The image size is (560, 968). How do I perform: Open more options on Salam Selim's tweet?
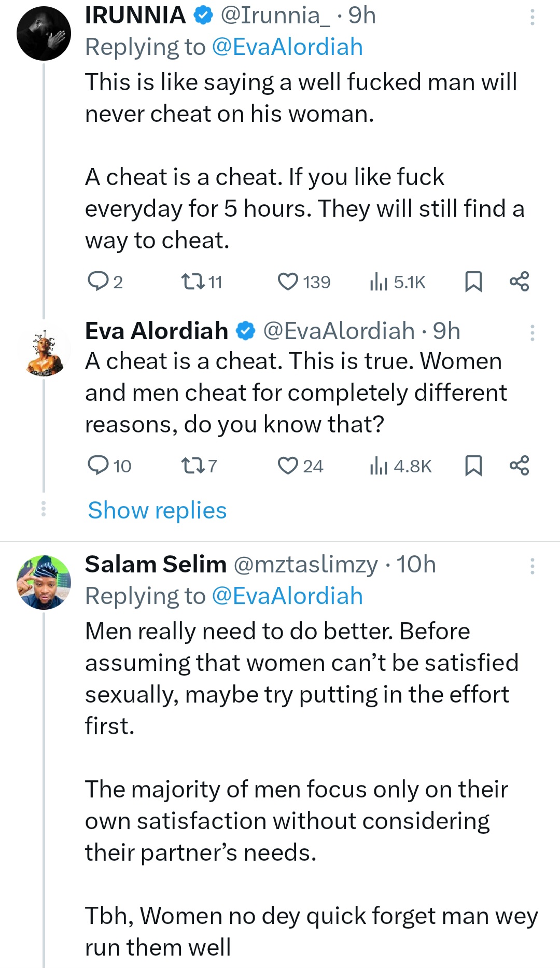[532, 566]
